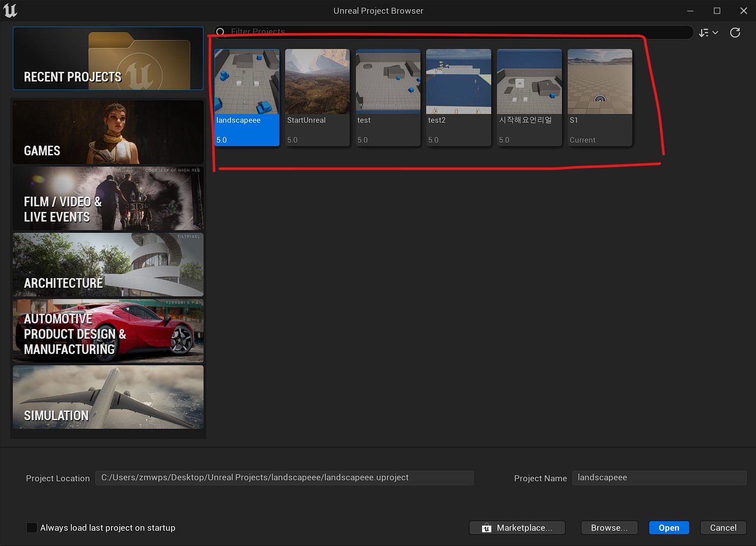
Task: Click the Open button
Action: pos(669,528)
